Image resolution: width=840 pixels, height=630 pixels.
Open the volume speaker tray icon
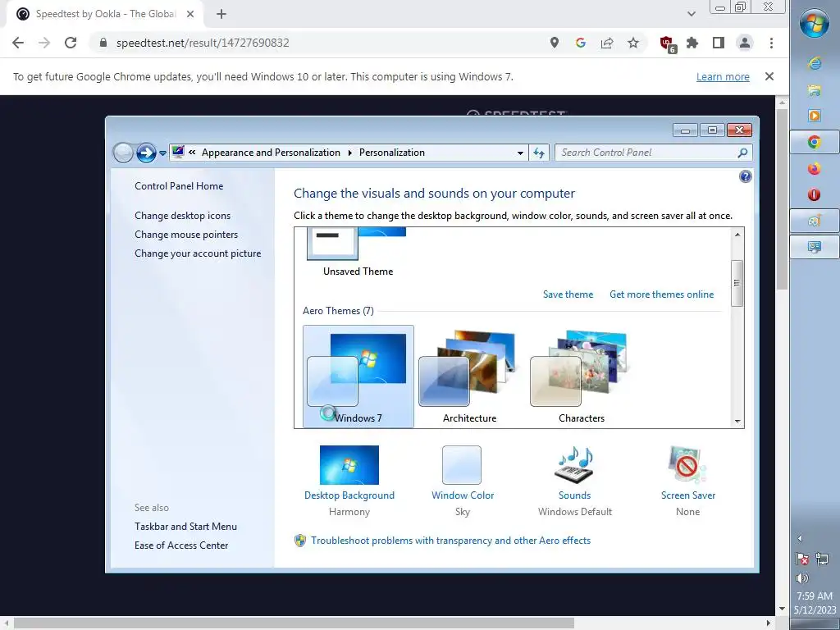click(x=802, y=578)
